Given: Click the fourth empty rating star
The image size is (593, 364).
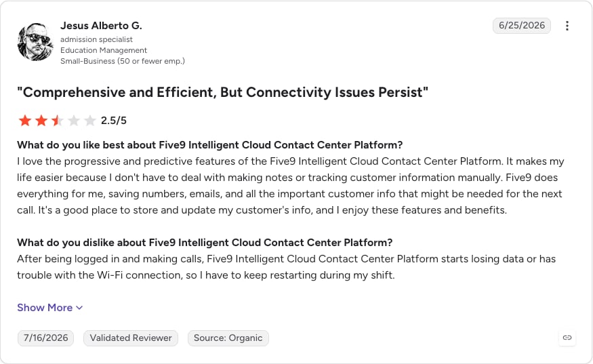Looking at the screenshot, I should [x=74, y=121].
